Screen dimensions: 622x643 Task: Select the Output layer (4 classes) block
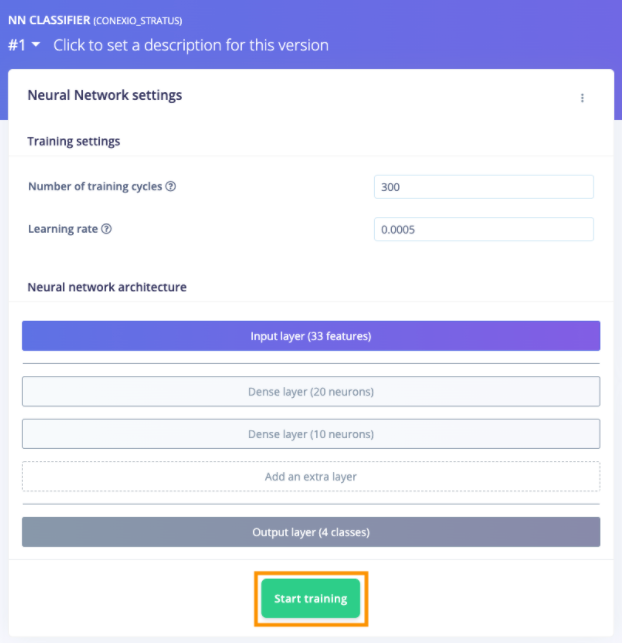[x=311, y=532]
